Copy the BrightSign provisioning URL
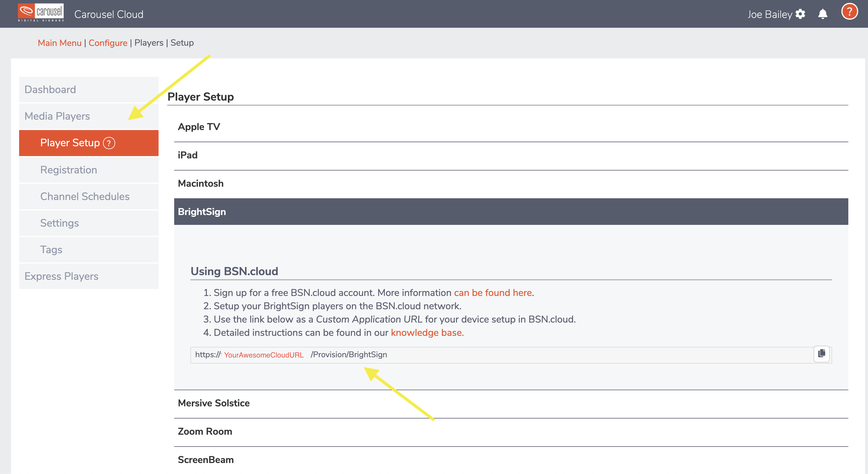 (x=821, y=354)
